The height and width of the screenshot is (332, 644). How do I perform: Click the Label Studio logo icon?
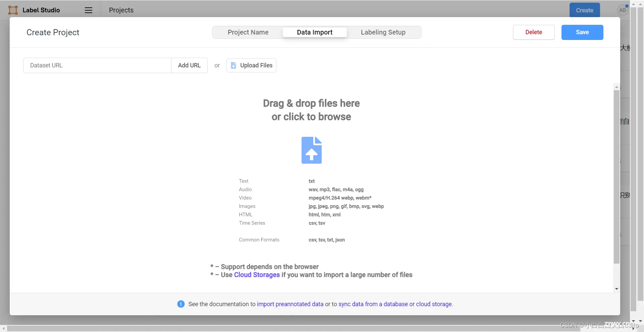point(13,10)
